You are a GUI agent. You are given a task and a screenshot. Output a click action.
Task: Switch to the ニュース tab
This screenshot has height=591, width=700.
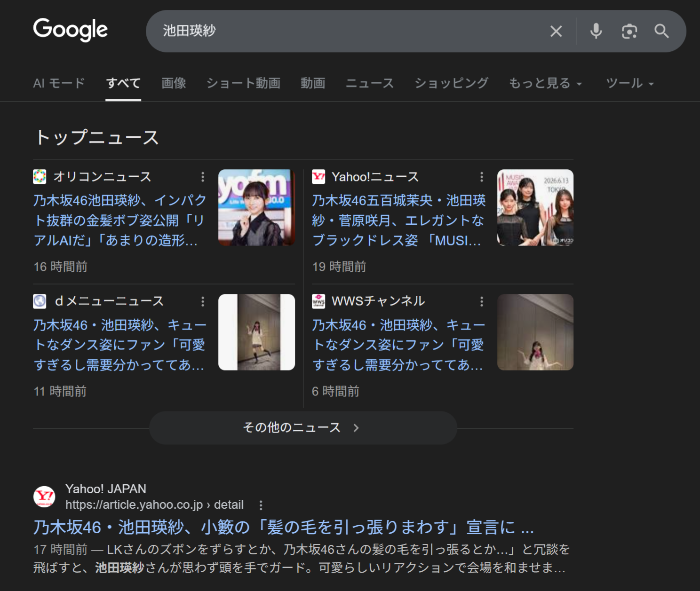click(369, 83)
